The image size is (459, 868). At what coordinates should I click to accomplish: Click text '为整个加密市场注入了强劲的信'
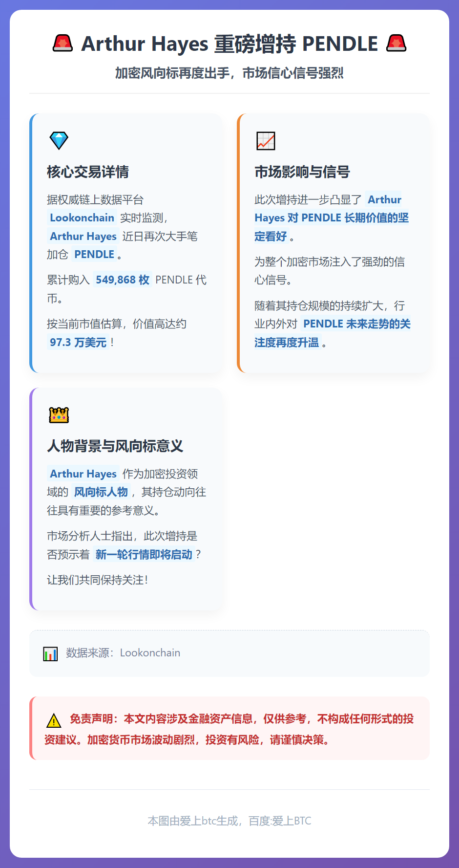[x=330, y=262]
